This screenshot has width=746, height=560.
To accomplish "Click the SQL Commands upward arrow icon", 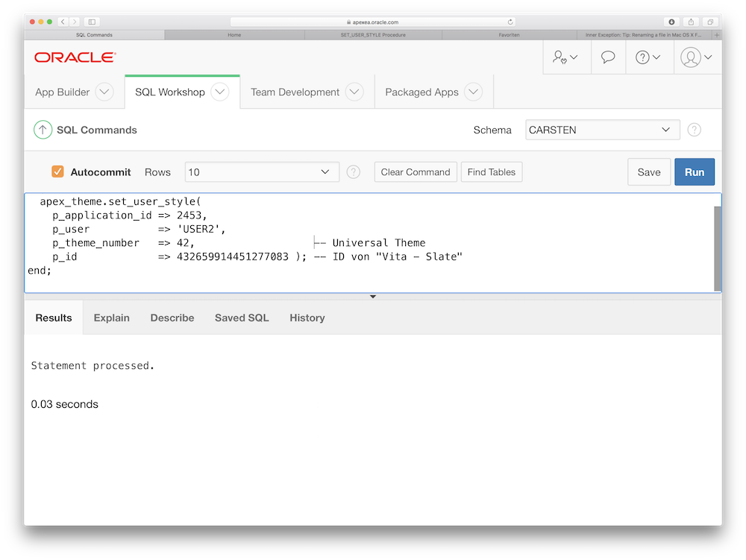I will (x=43, y=129).
